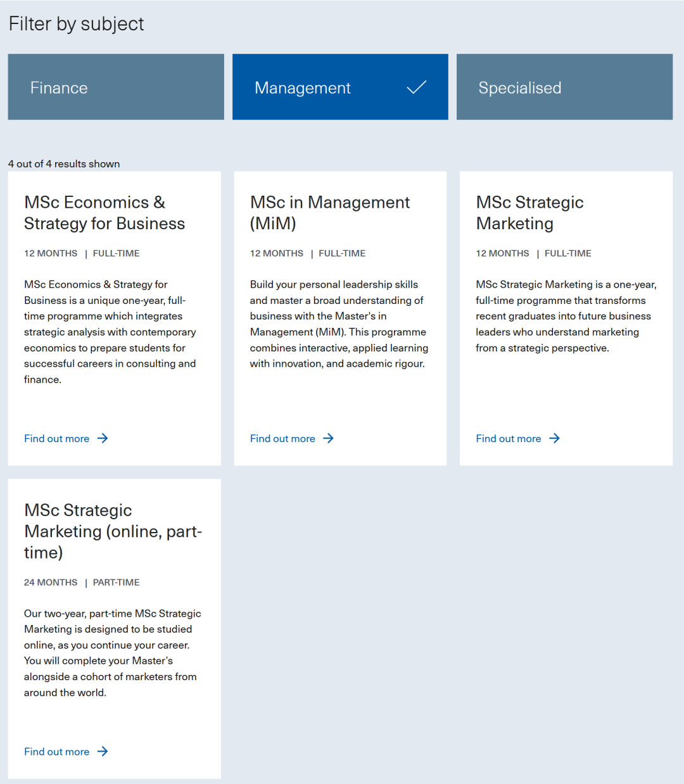684x784 pixels.
Task: Open Find out more for 12-month Strategic Marketing
Action: 509,438
